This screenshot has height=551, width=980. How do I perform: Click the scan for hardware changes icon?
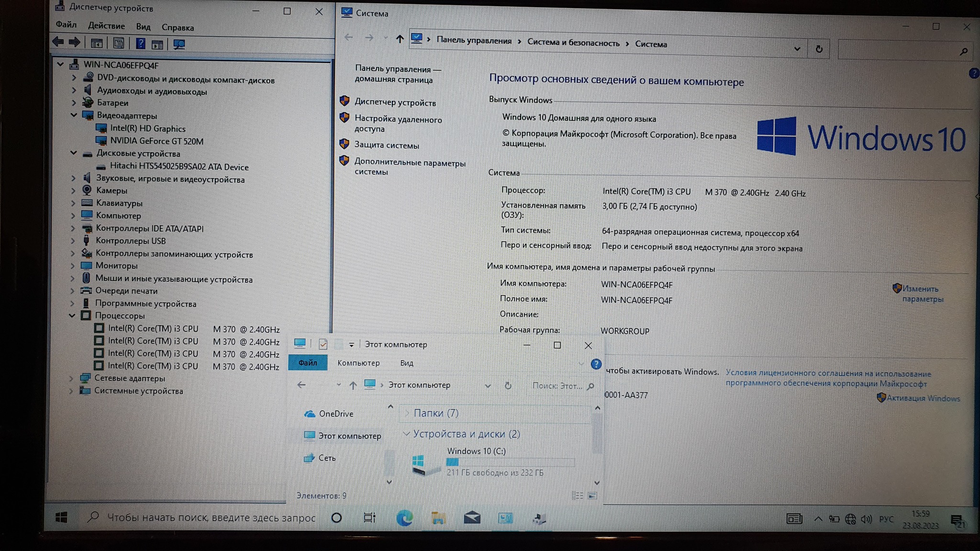179,44
